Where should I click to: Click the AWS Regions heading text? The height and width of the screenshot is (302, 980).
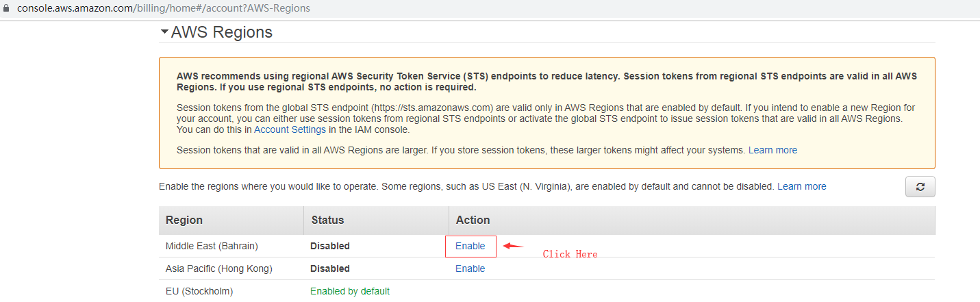point(222,32)
